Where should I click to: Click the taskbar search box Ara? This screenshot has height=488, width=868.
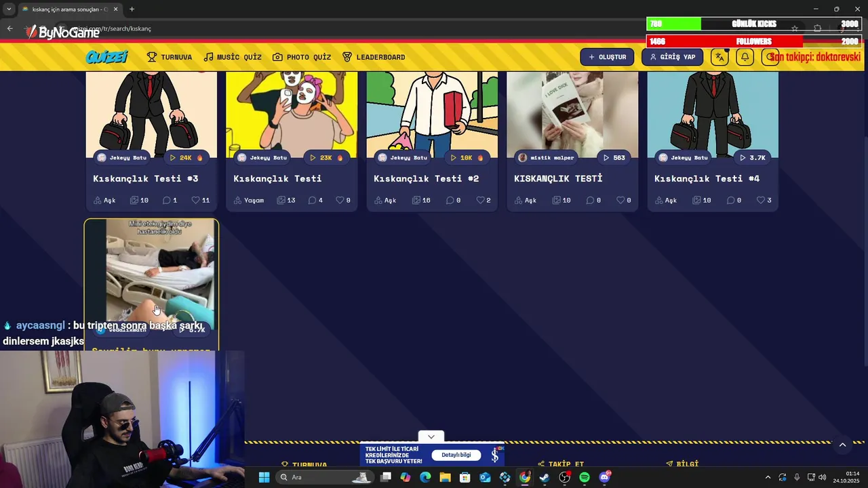point(325,477)
